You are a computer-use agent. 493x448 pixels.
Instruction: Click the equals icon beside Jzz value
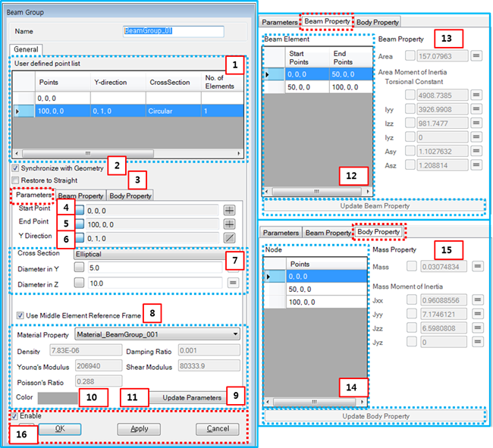478,327
